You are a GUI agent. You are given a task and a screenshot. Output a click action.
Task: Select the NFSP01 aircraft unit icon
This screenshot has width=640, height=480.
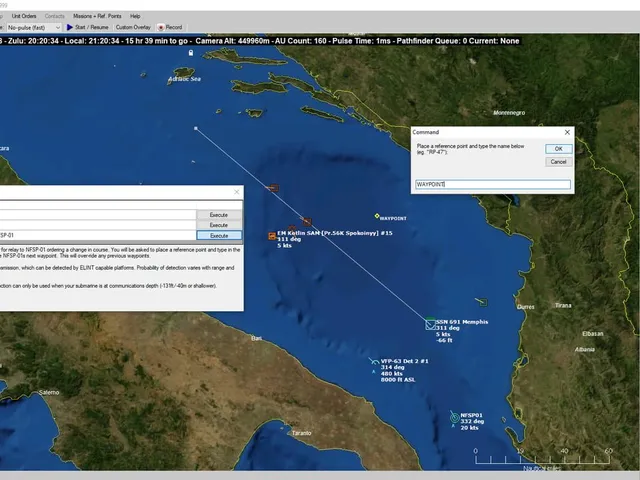pos(454,418)
